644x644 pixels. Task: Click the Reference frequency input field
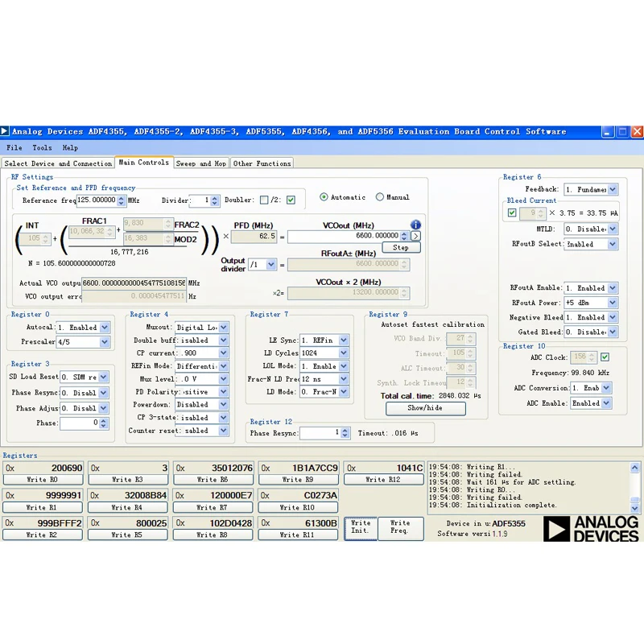[97, 200]
